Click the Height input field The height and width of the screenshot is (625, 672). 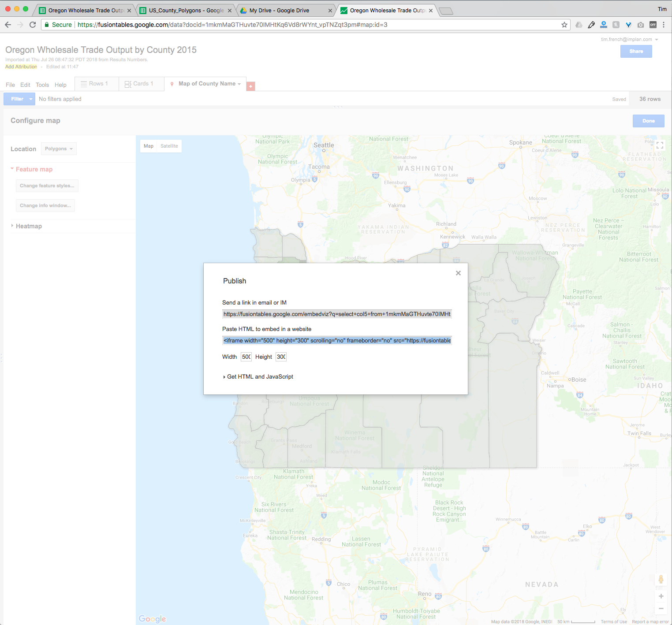(281, 357)
